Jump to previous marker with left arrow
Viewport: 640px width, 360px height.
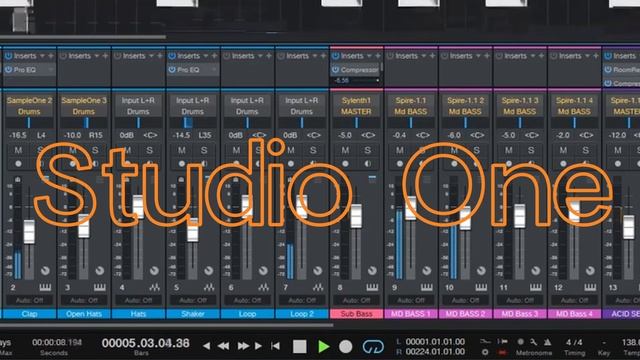click(207, 346)
